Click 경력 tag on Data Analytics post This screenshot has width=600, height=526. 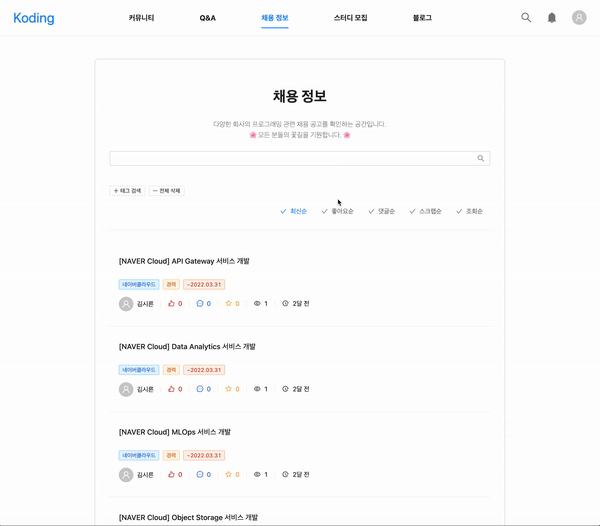click(x=171, y=370)
